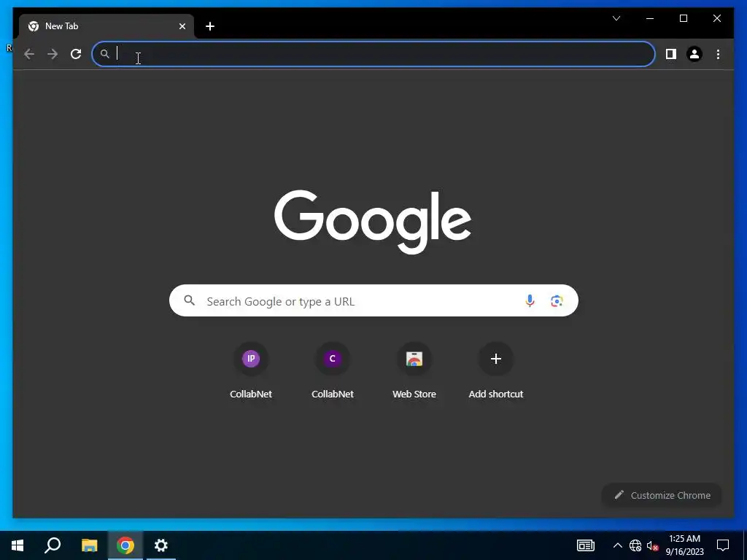This screenshot has width=747, height=560.
Task: Open News and interests on the taskbar
Action: [586, 545]
